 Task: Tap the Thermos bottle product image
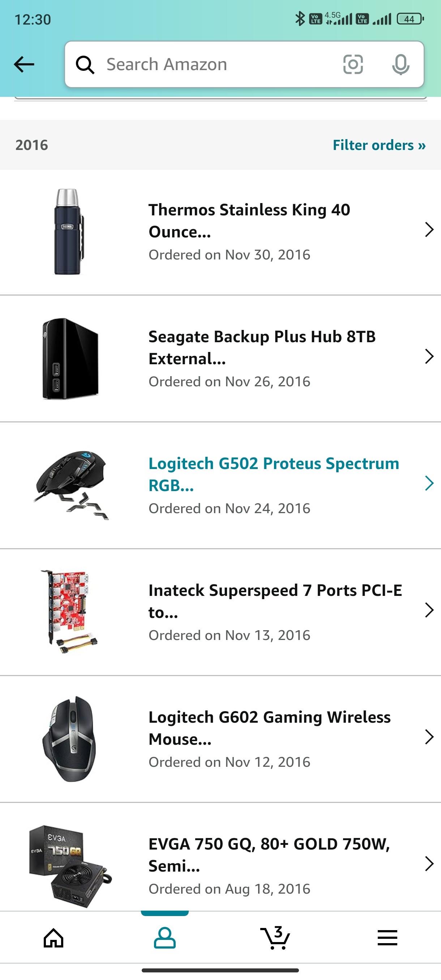click(68, 231)
